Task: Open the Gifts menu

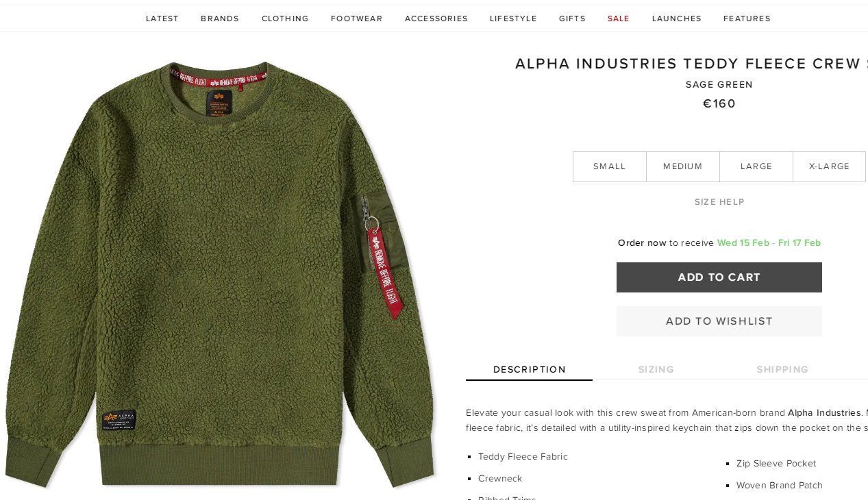Action: click(572, 18)
